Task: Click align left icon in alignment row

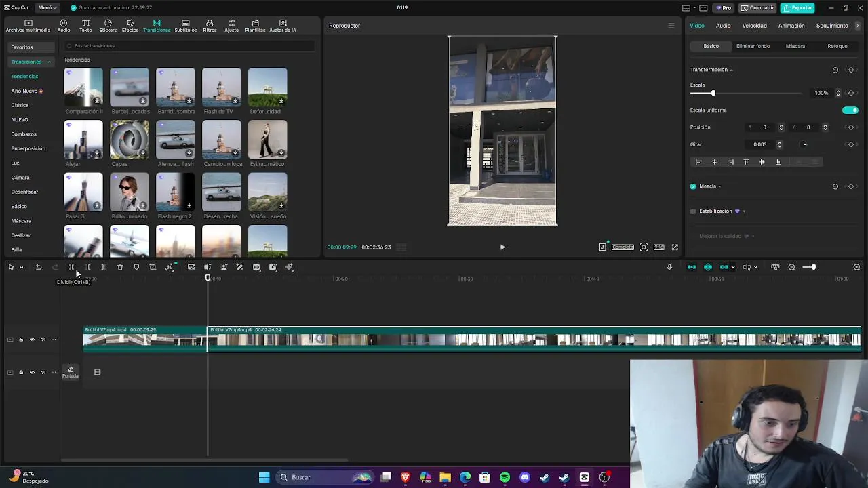Action: [698, 162]
